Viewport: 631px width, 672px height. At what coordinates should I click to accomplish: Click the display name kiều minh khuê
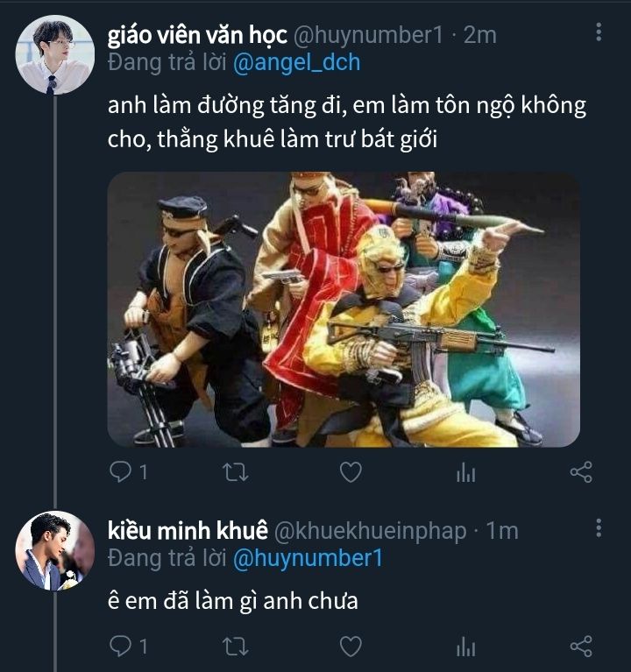point(186,531)
